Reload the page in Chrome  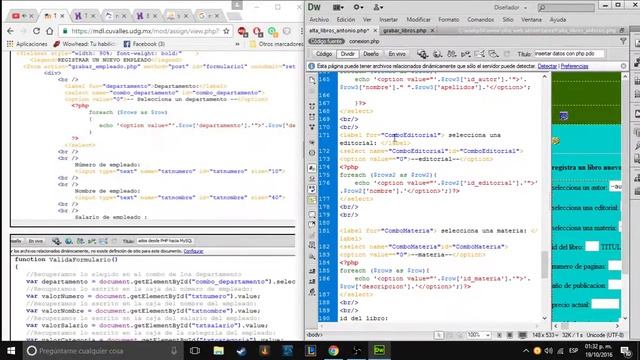[x=36, y=31]
